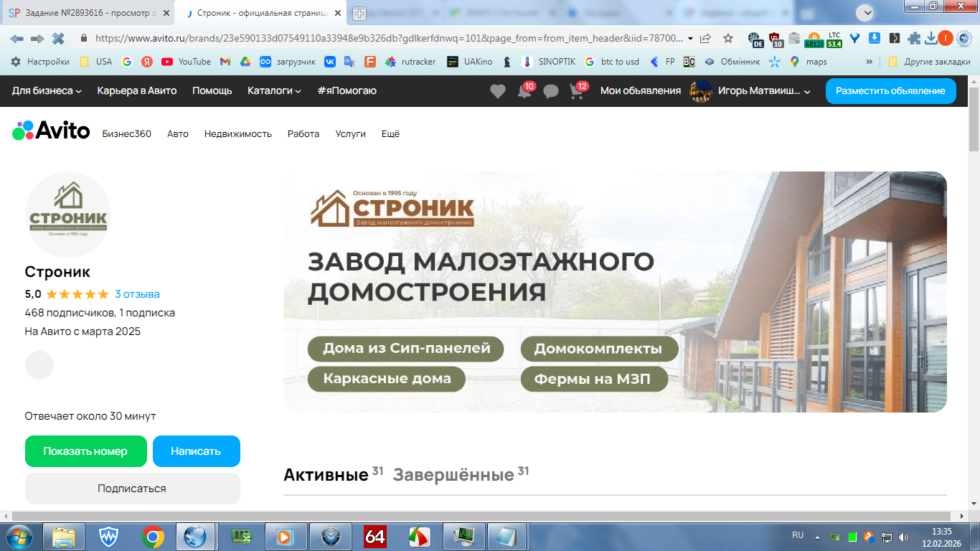
Task: Click Написать button
Action: pyautogui.click(x=196, y=451)
